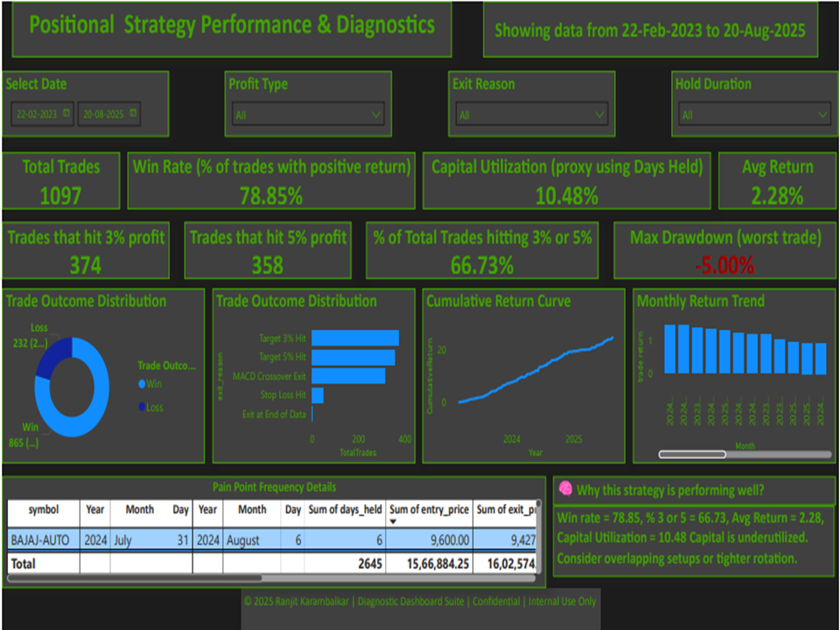
Task: Open the end date calendar picker
Action: coord(131,114)
